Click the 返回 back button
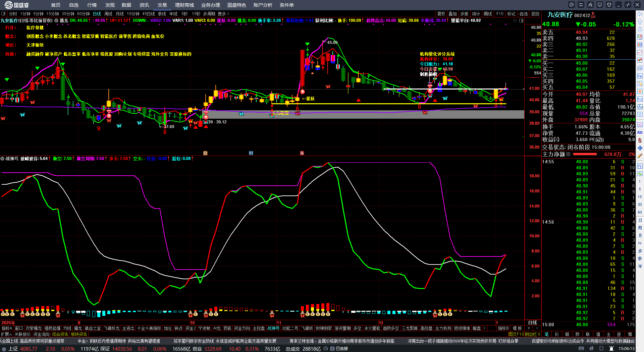 [535, 14]
